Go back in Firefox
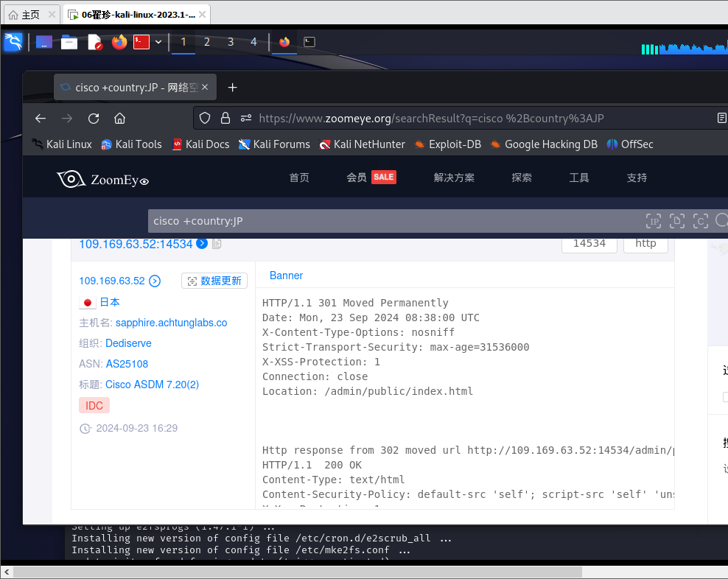Viewport: 728px width, 579px height. (x=41, y=119)
